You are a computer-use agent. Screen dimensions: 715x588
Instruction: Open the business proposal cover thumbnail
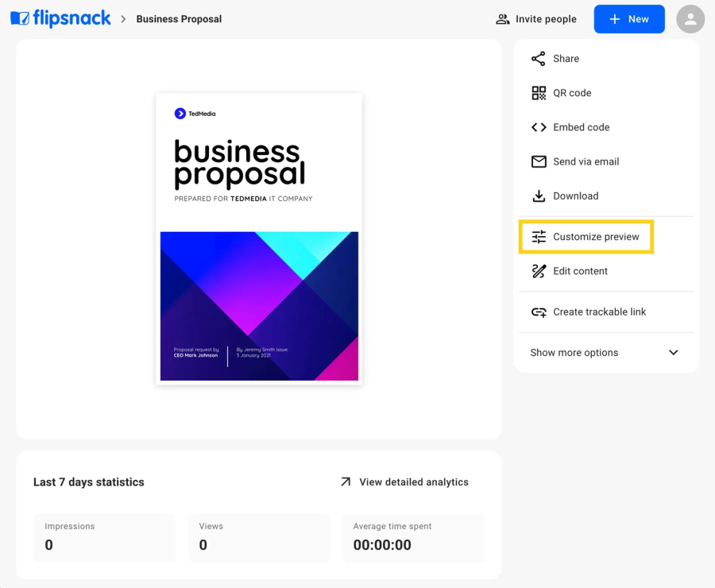tap(258, 238)
